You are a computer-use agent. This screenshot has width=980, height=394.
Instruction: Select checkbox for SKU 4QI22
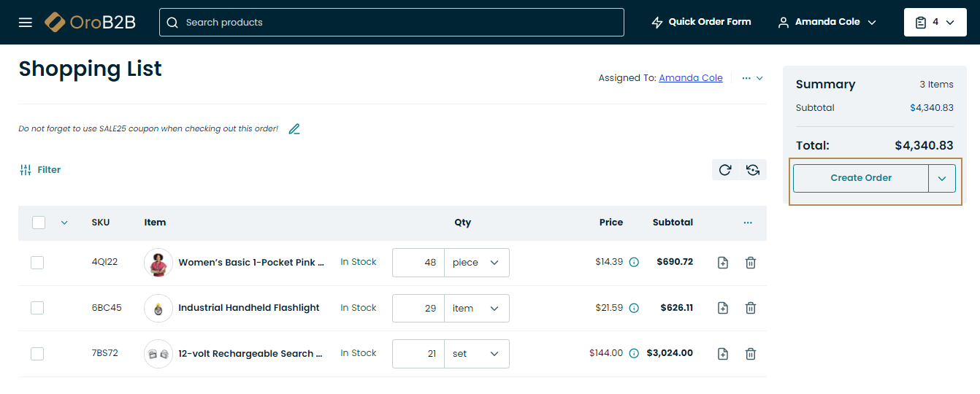click(37, 263)
